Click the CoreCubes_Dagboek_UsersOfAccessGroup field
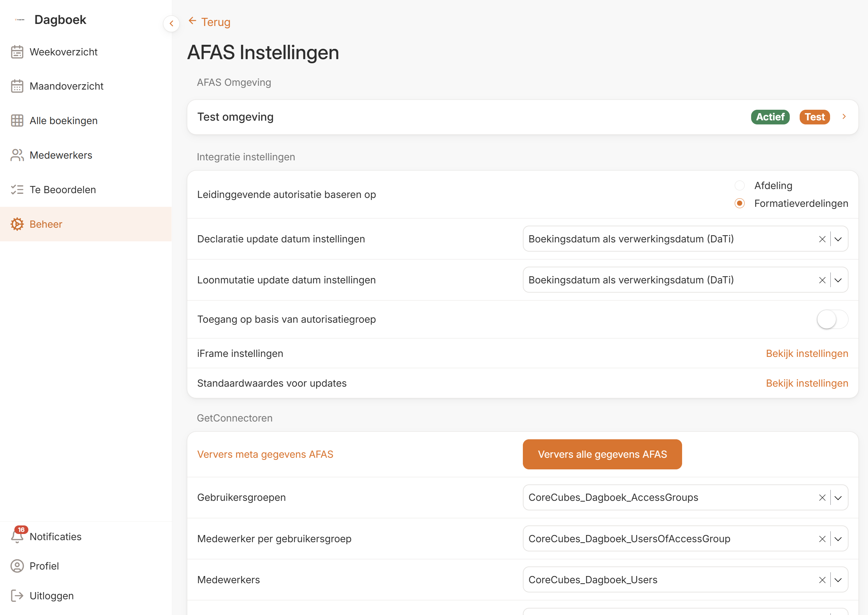Viewport: 868px width, 615px height. pyautogui.click(x=685, y=539)
